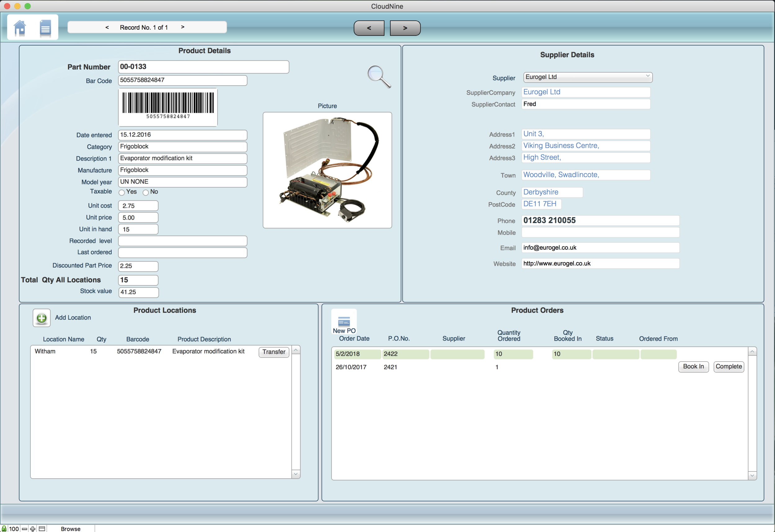Transfer stock from Witham location

pos(274,352)
